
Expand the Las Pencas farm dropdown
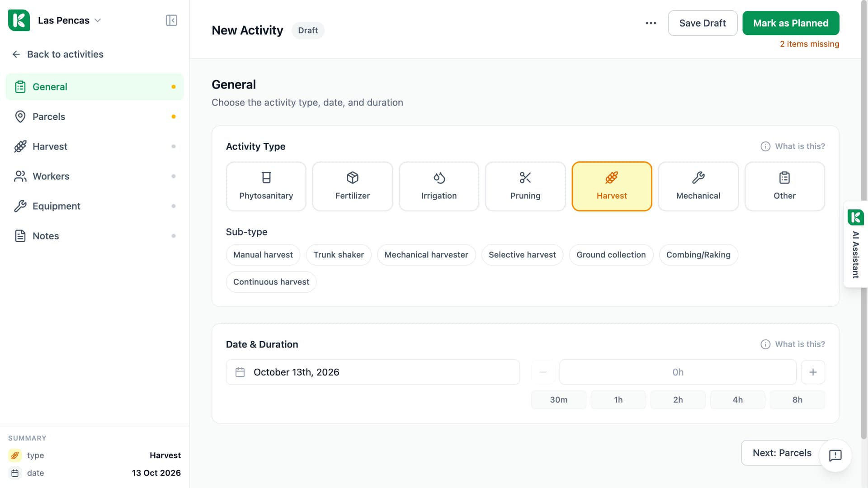pos(69,20)
